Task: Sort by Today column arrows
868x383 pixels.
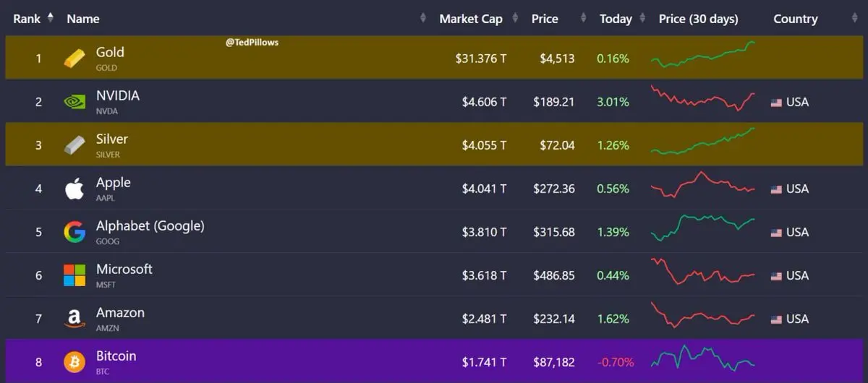Action: point(639,19)
